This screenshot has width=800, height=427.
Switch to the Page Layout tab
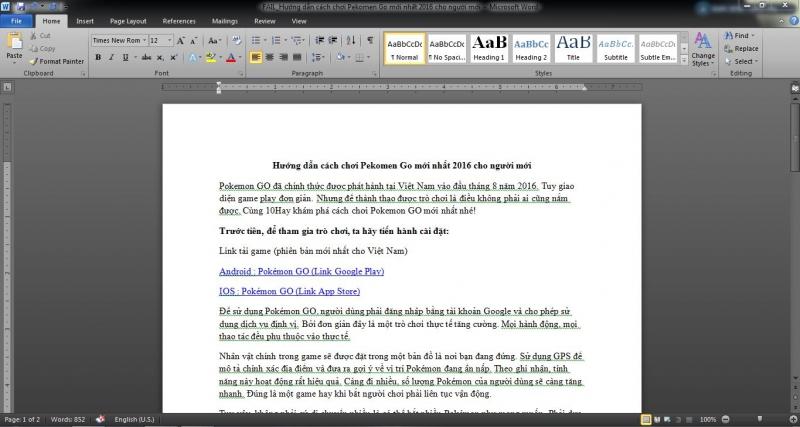click(128, 21)
